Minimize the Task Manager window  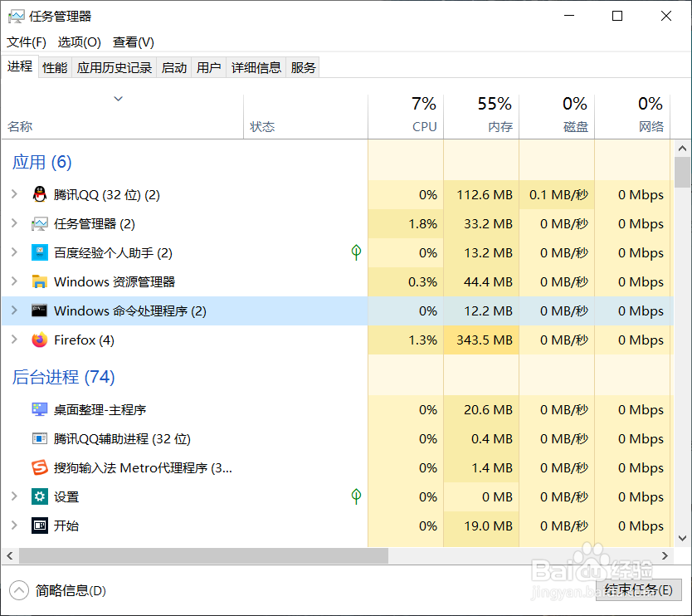569,17
